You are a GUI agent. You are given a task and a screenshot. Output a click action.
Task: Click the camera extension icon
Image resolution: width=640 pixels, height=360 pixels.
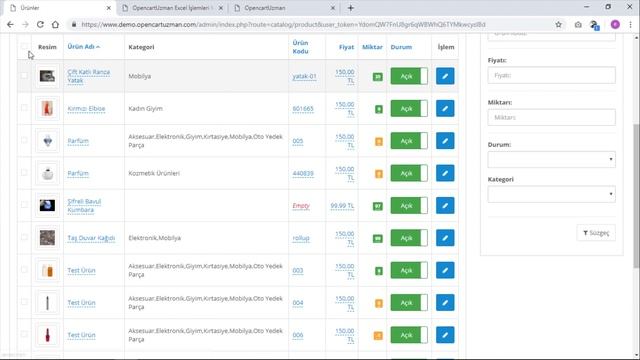578,25
